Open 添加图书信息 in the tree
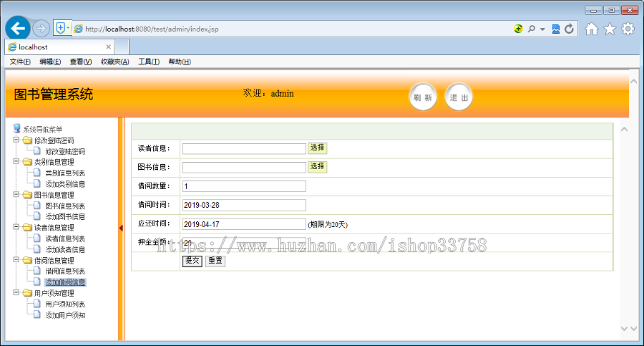 click(x=65, y=217)
